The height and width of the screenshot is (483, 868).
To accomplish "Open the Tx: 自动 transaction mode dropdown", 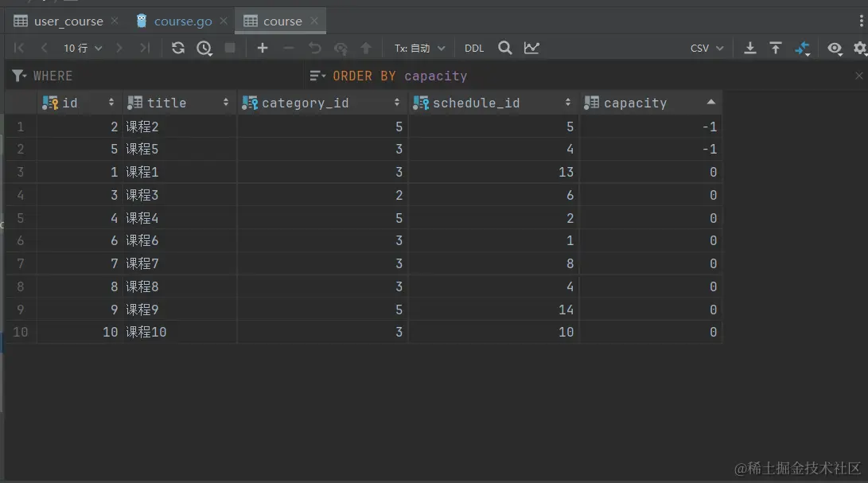I will pyautogui.click(x=419, y=49).
